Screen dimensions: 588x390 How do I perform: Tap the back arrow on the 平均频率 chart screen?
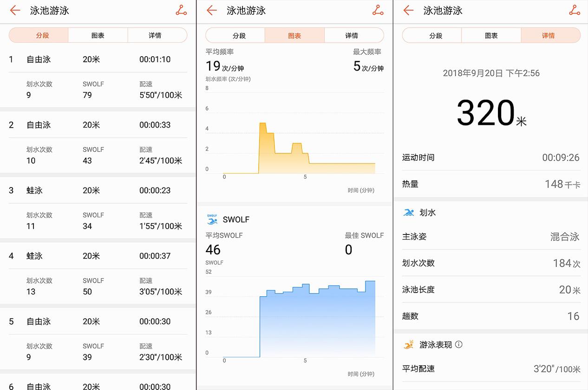point(212,10)
